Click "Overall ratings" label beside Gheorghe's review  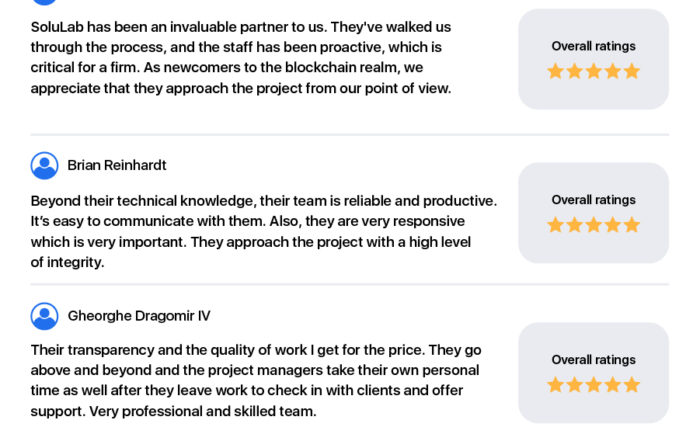[x=593, y=360]
